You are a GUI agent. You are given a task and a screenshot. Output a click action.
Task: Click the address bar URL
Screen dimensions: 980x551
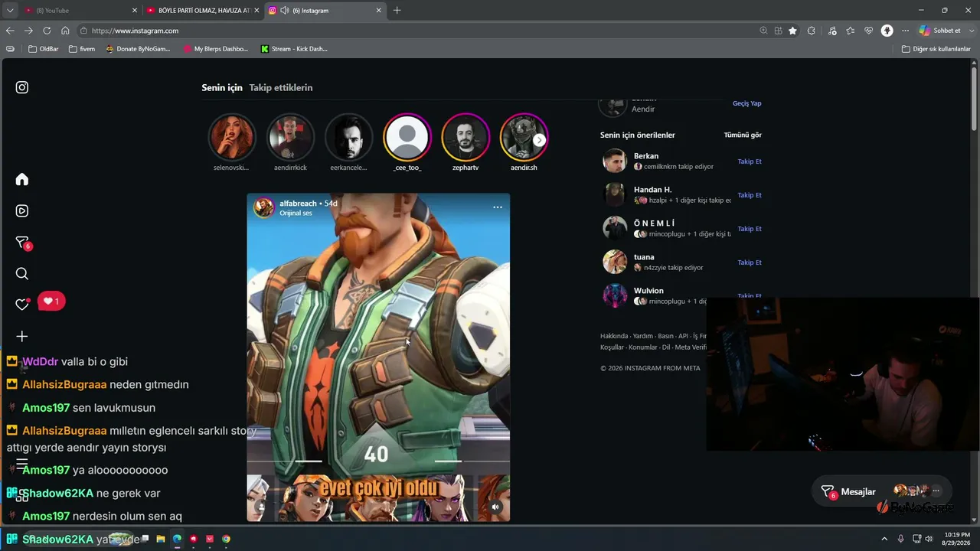(135, 31)
